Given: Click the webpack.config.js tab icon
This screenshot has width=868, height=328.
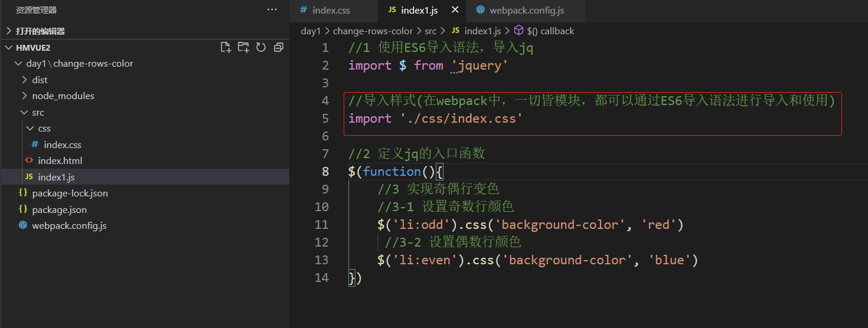Looking at the screenshot, I should [480, 10].
